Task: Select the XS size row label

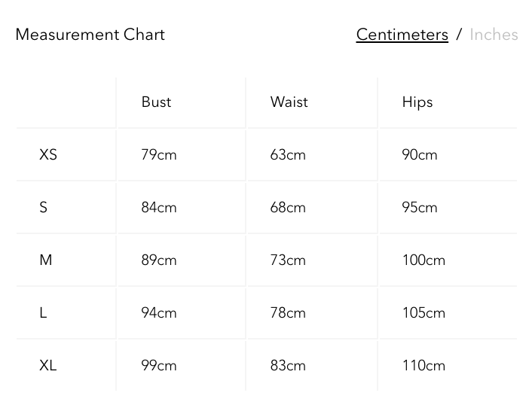Action: tap(48, 155)
